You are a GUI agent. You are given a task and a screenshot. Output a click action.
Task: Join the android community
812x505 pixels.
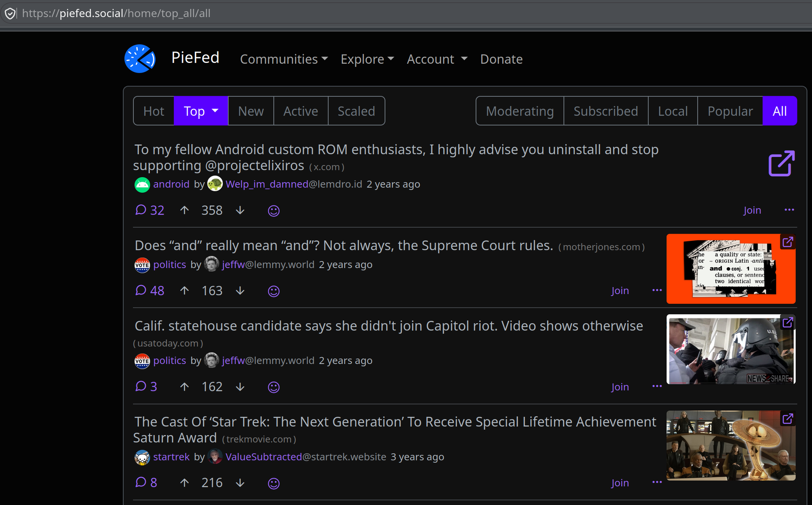pos(752,210)
